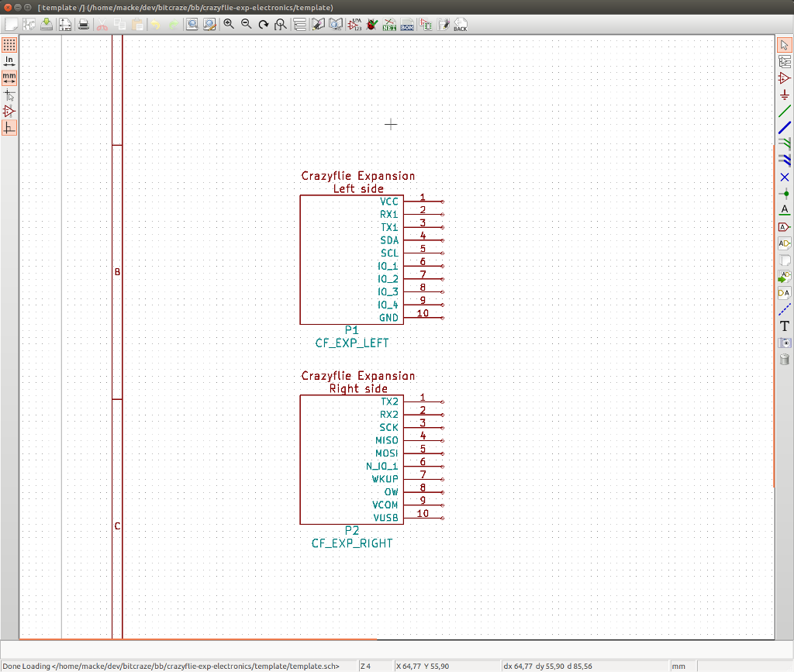
Task: Select add bitmap image tool
Action: (x=785, y=343)
